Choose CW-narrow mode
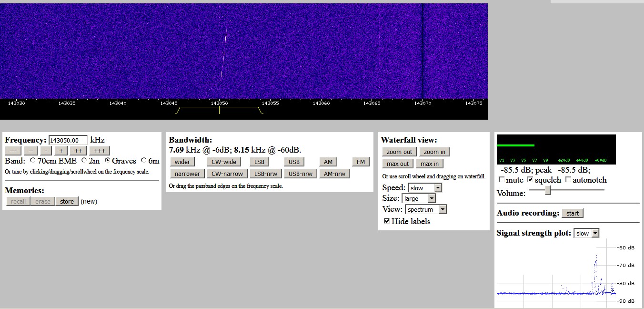The width and height of the screenshot is (644, 309). 227,174
